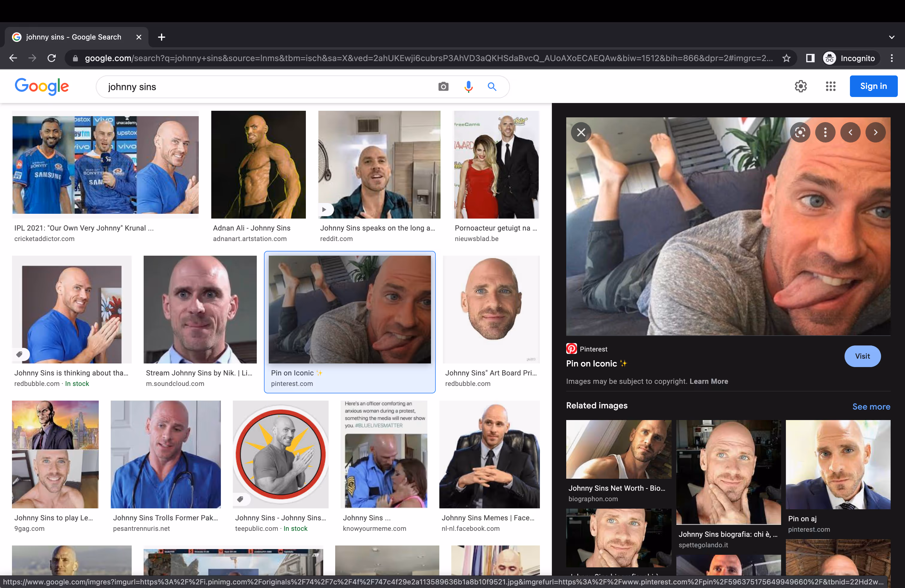Start voice search with microphone icon
The width and height of the screenshot is (905, 588).
pyautogui.click(x=468, y=87)
